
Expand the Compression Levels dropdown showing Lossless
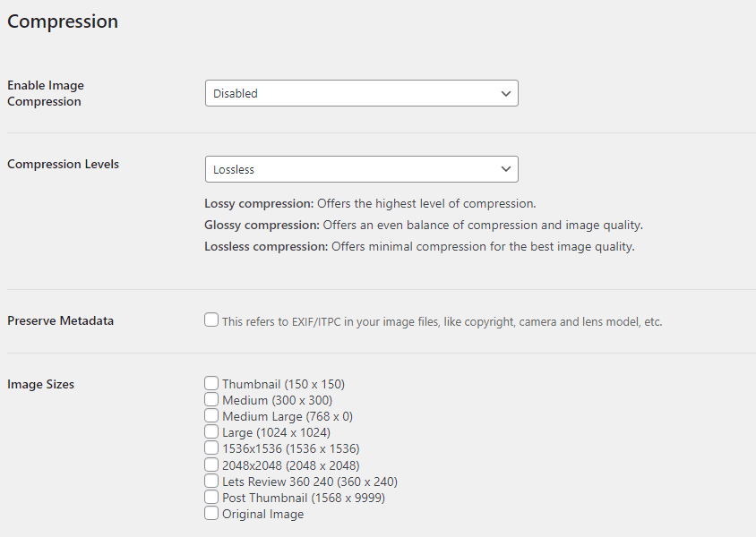[x=361, y=169]
